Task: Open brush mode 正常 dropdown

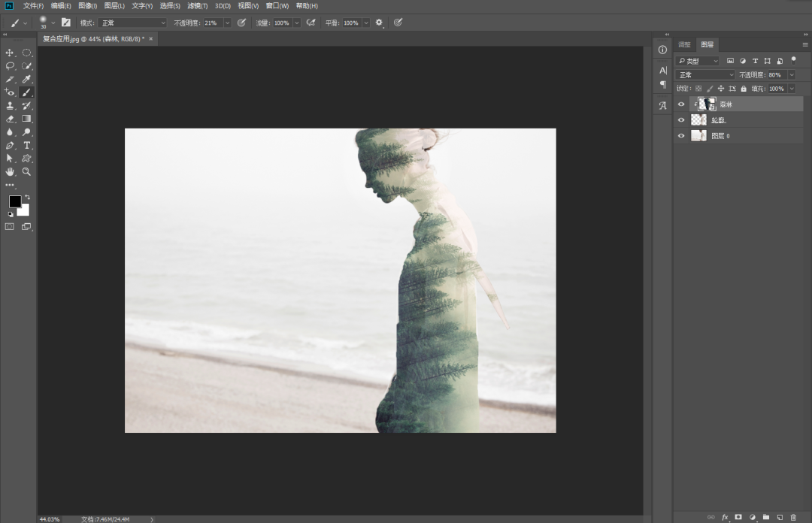Action: [x=133, y=23]
